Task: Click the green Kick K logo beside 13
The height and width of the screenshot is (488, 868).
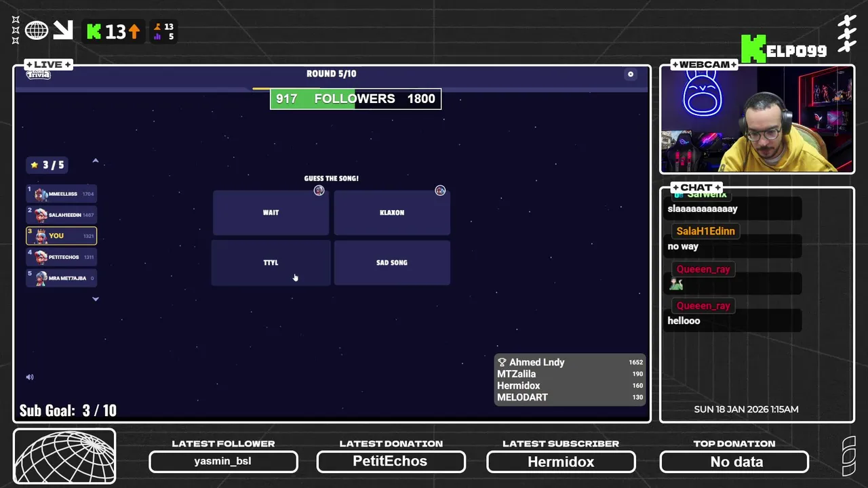Action: [94, 31]
